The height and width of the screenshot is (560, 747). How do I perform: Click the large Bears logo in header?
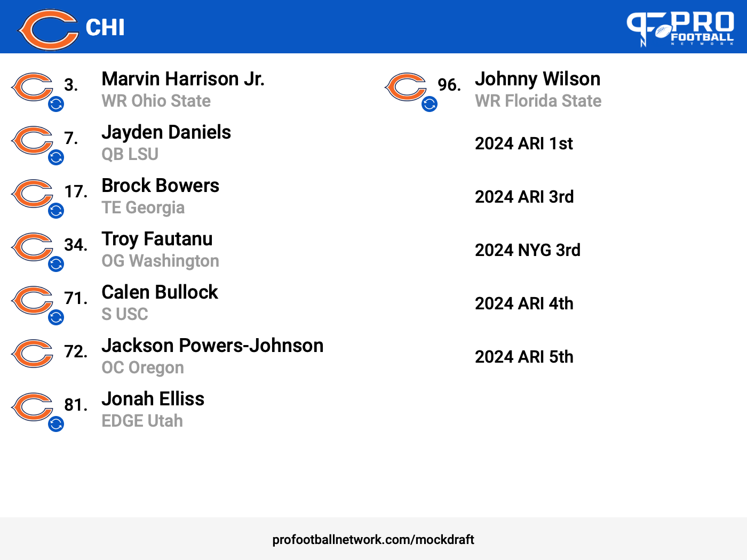pos(48,29)
